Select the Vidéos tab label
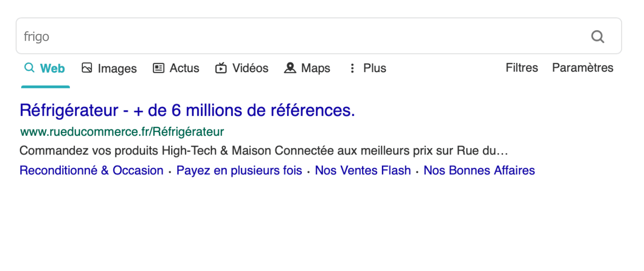 pyautogui.click(x=250, y=68)
